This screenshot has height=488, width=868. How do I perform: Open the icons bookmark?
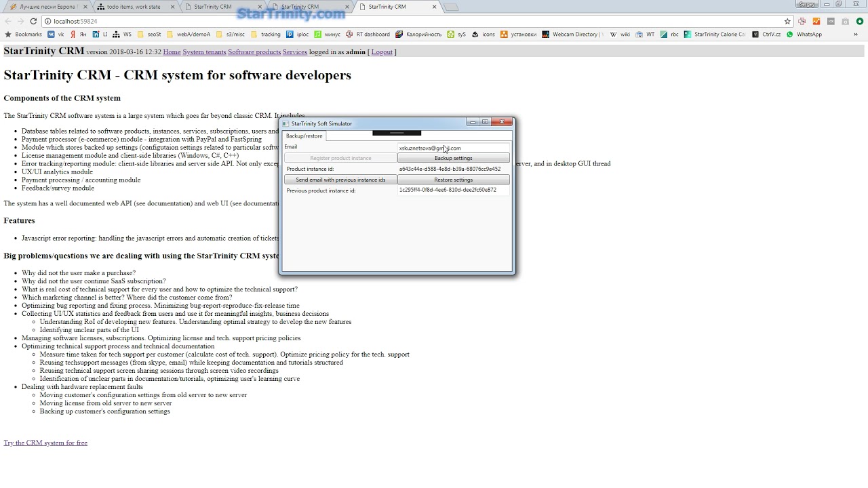[x=484, y=35]
